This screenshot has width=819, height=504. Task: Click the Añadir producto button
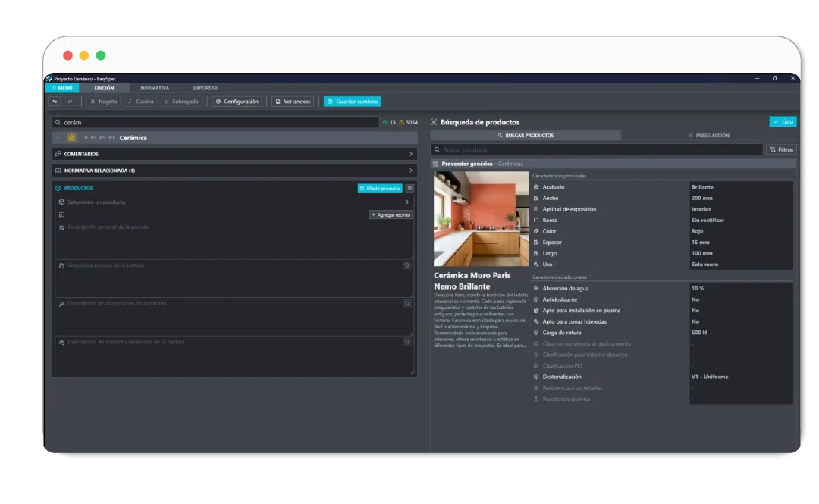(380, 188)
